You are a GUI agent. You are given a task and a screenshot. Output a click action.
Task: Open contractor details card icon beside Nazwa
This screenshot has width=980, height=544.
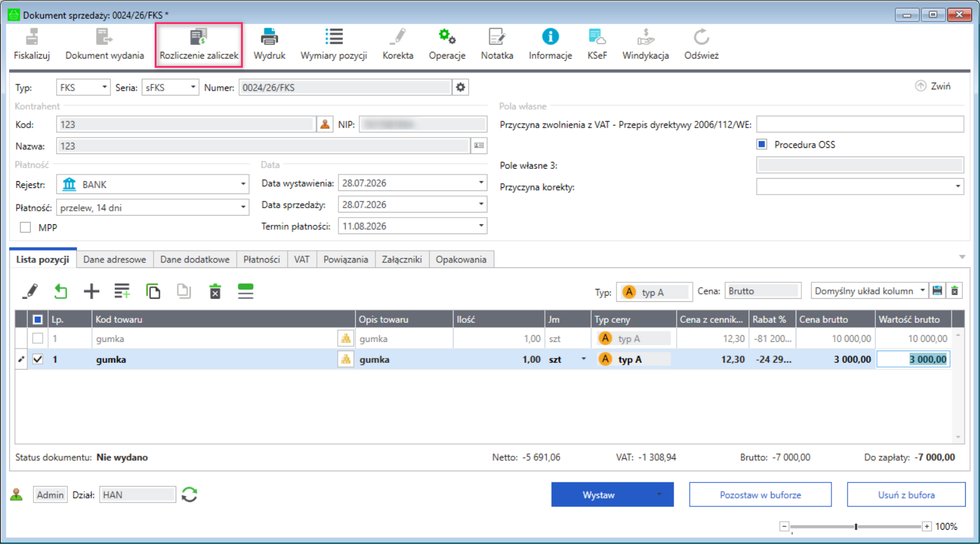(479, 146)
